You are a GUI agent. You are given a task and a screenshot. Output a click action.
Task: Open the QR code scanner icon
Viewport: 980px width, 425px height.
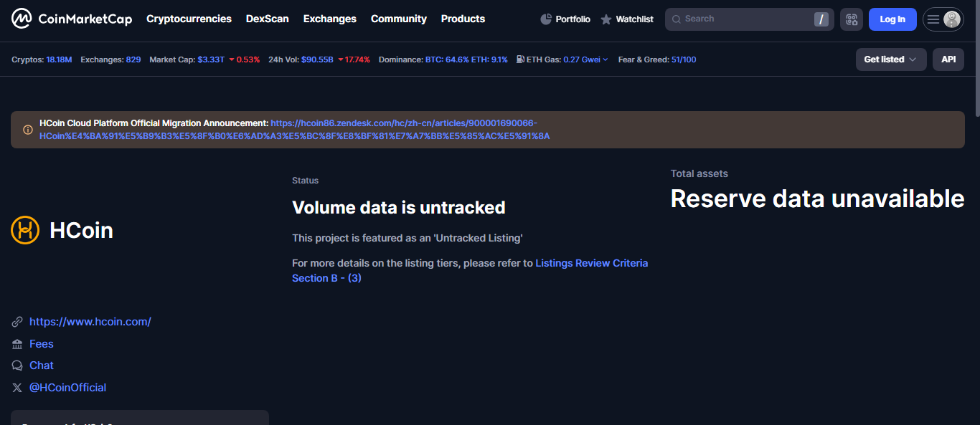tap(852, 19)
